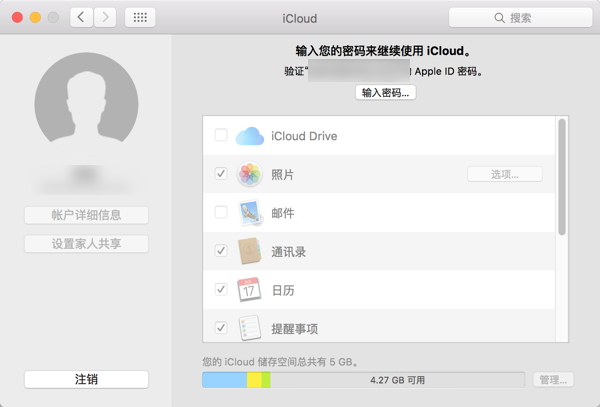Click the Photos app icon

pyautogui.click(x=249, y=174)
